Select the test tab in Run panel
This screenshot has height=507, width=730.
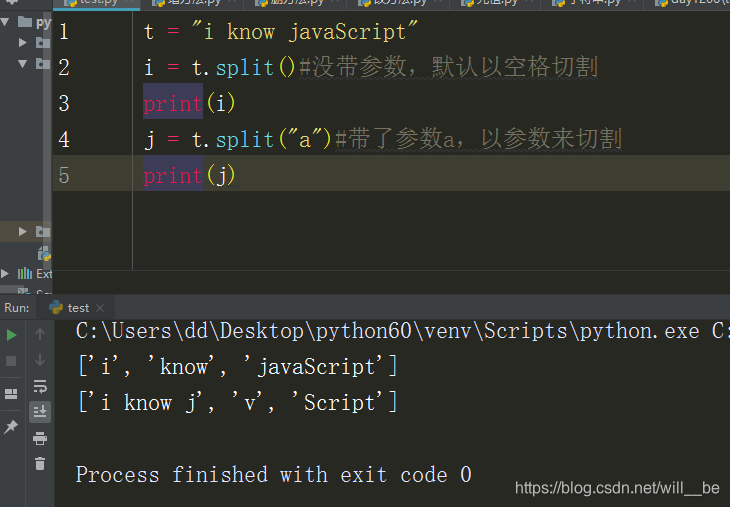click(x=76, y=308)
